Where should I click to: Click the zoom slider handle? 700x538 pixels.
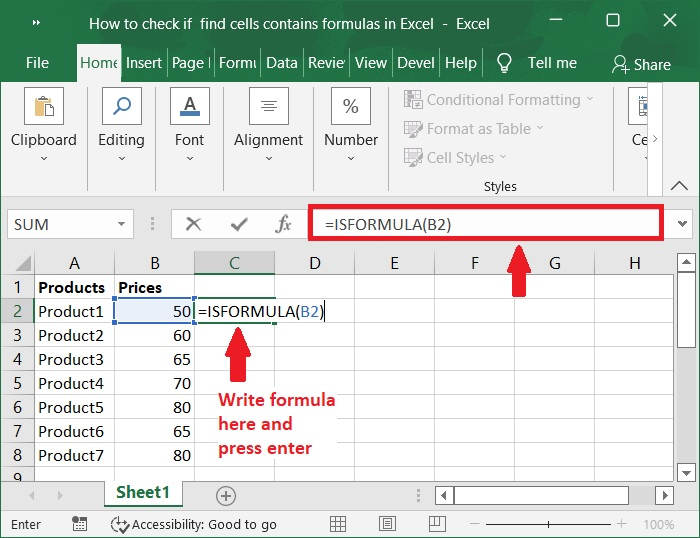548,524
